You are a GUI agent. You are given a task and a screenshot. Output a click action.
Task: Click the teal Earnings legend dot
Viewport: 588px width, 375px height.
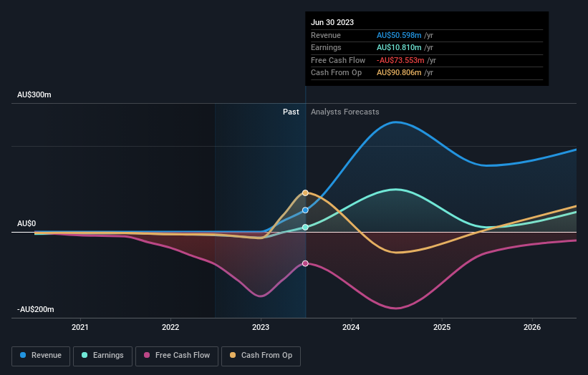[x=85, y=355]
